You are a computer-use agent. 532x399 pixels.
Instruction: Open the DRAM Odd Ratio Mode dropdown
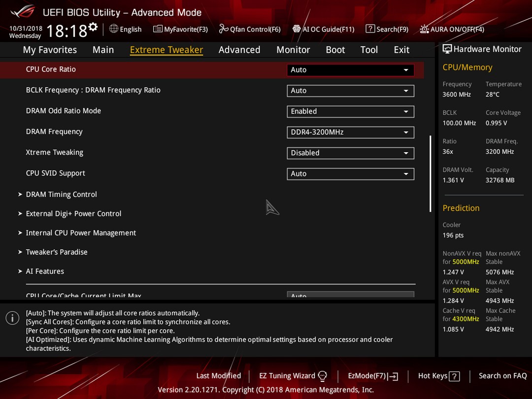pos(350,112)
